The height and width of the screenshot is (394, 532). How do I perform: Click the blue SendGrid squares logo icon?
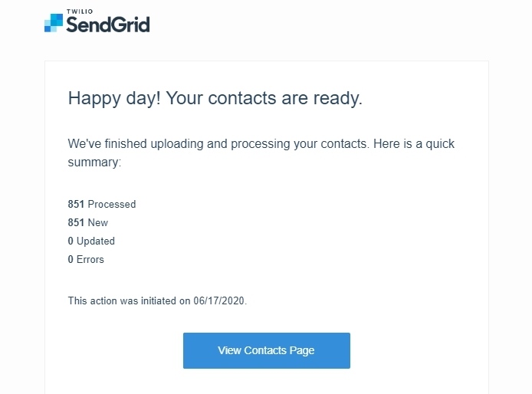point(54,23)
